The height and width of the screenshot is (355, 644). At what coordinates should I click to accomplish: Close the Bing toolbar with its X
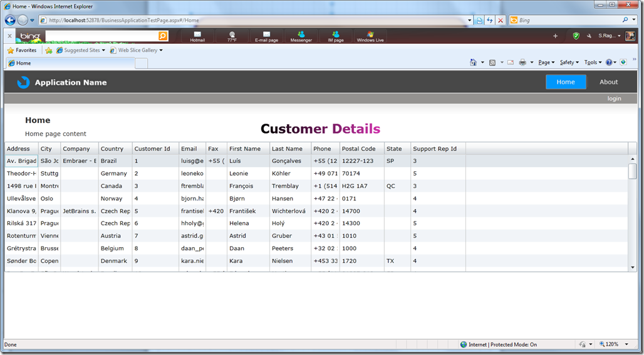tap(9, 36)
